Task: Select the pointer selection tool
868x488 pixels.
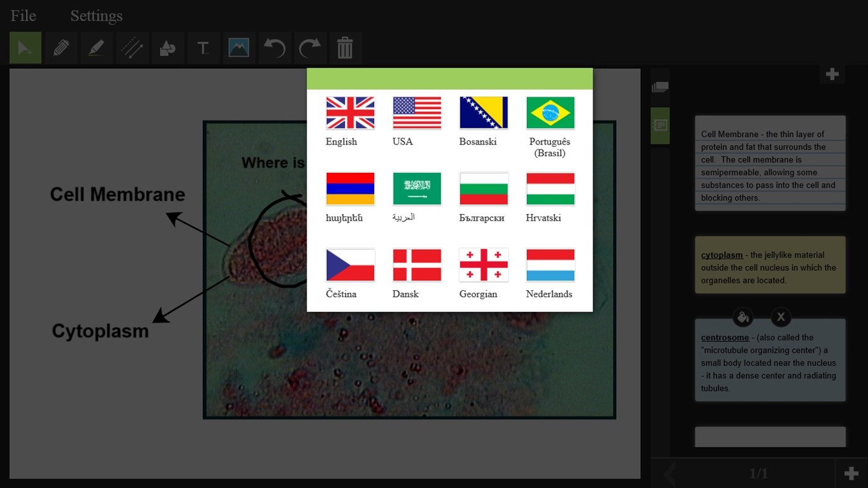Action: [x=25, y=48]
